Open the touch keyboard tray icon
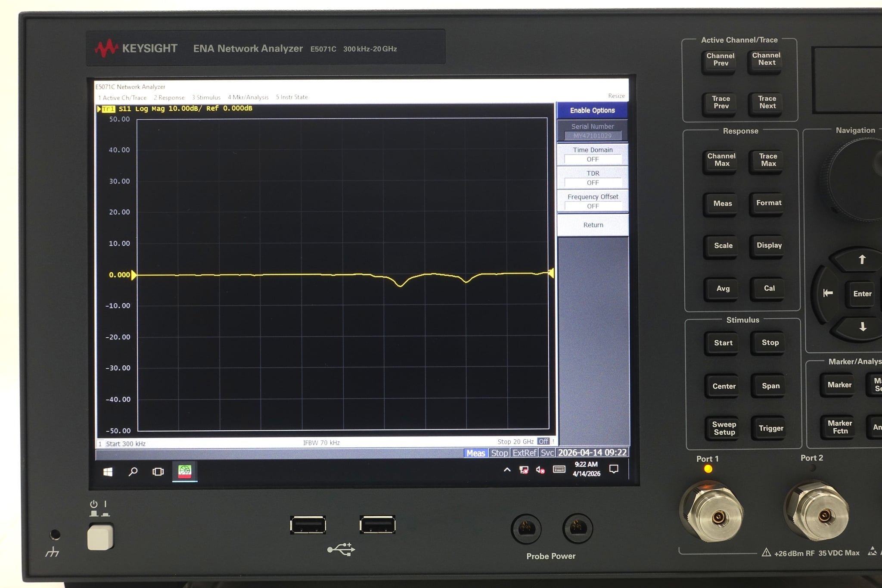 click(x=559, y=469)
